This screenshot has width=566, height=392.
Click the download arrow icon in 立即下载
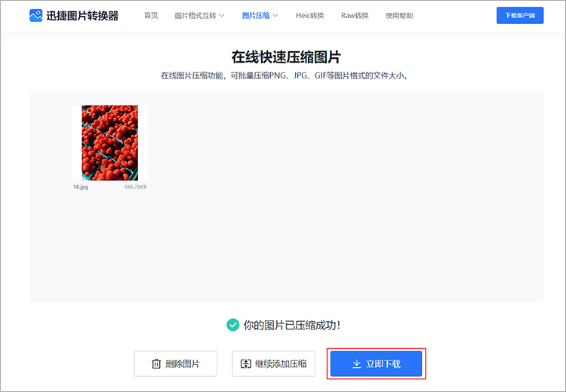[357, 363]
